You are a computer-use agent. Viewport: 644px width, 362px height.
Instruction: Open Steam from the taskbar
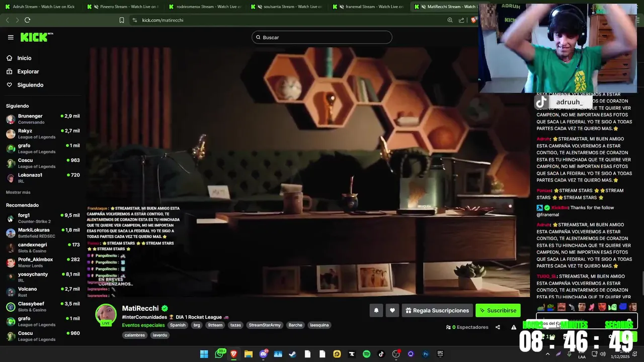coord(293,354)
